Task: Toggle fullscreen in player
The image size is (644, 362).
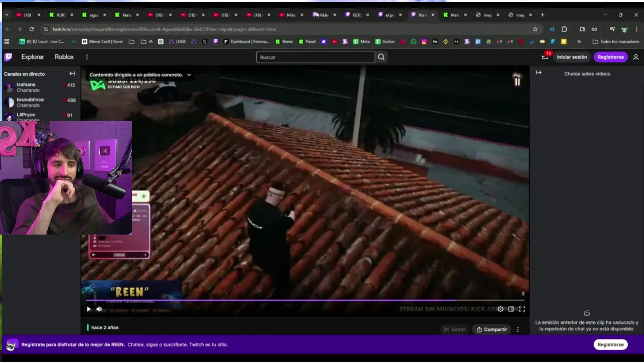Action: coord(521,309)
